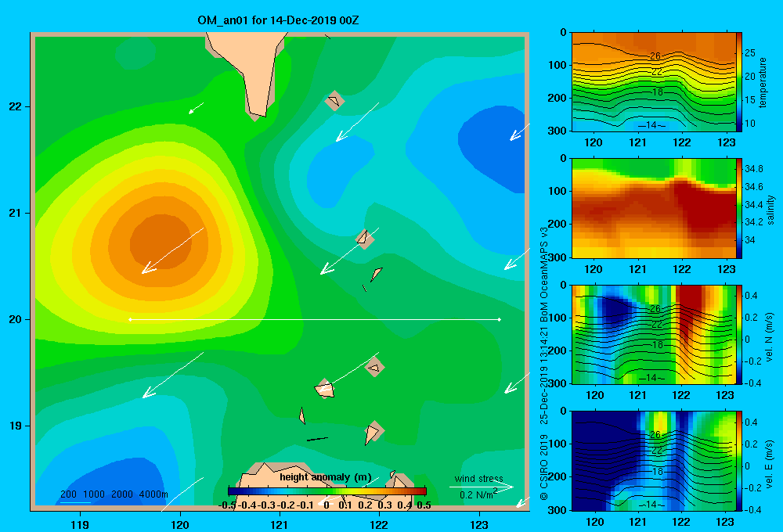Click the 25 tick on the temperature colorbar
Screen dimensions: 783x532
pos(749,53)
